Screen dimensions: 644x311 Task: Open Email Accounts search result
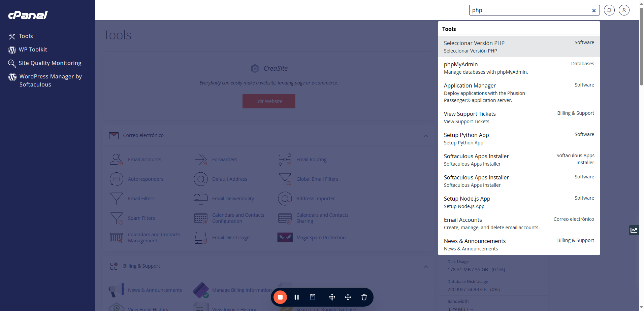click(x=519, y=223)
